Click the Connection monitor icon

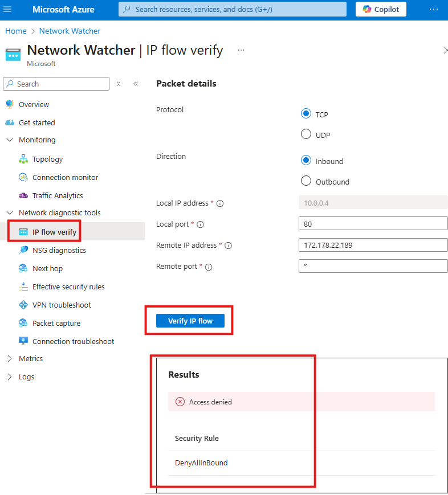pos(23,177)
